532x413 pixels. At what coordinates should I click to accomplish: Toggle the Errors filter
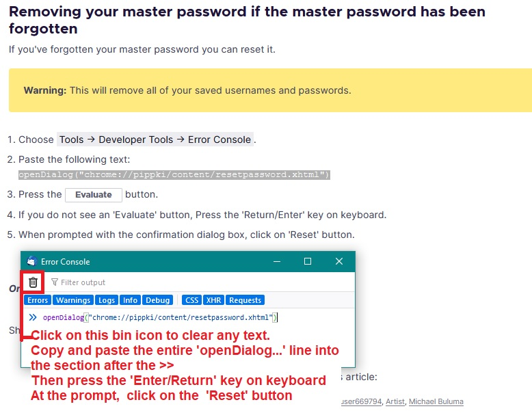coord(38,300)
